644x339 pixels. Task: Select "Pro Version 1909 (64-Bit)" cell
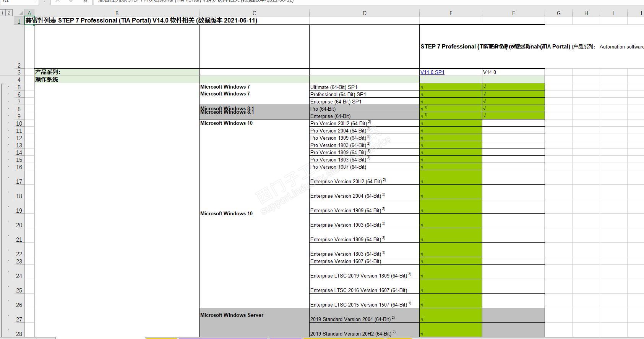[x=364, y=138]
